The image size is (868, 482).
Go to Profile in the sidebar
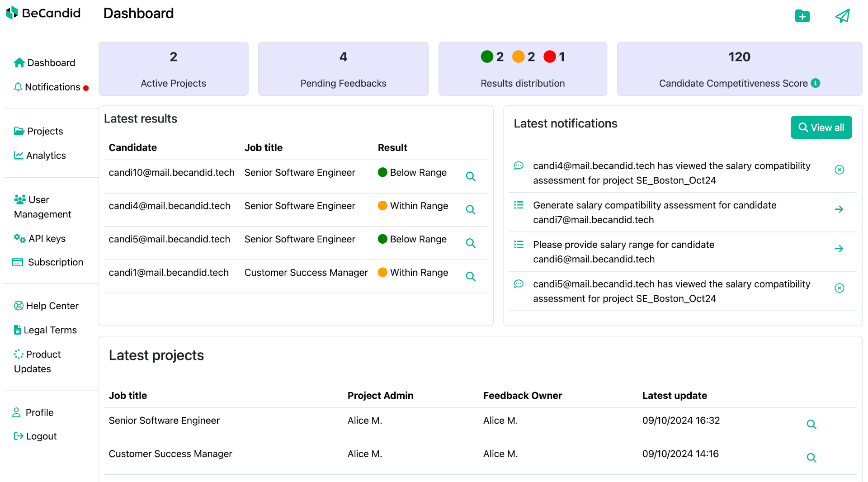coord(33,412)
